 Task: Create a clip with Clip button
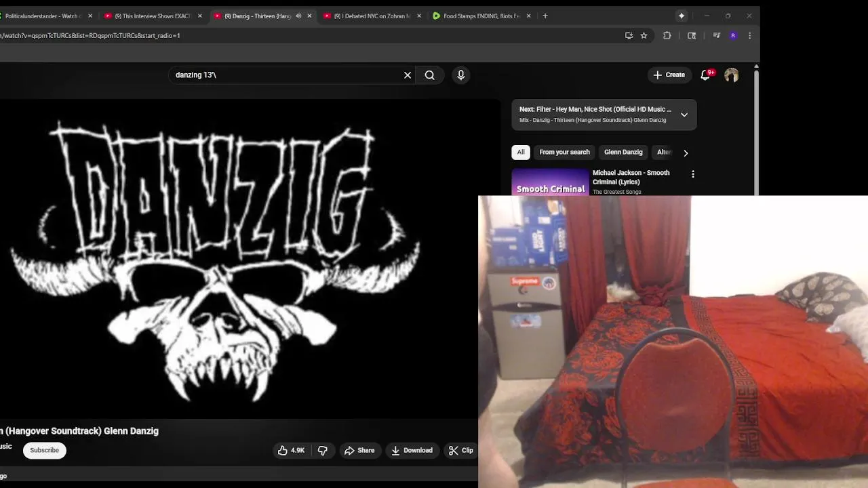click(x=461, y=450)
